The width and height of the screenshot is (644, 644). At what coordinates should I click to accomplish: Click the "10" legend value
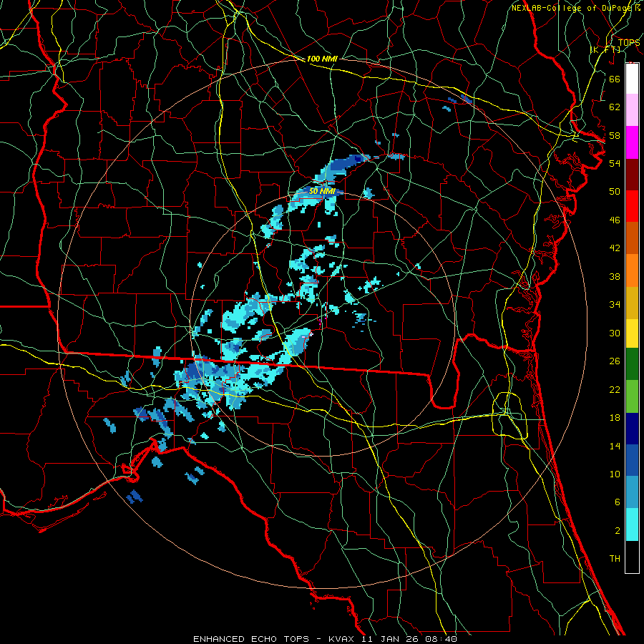coord(615,474)
